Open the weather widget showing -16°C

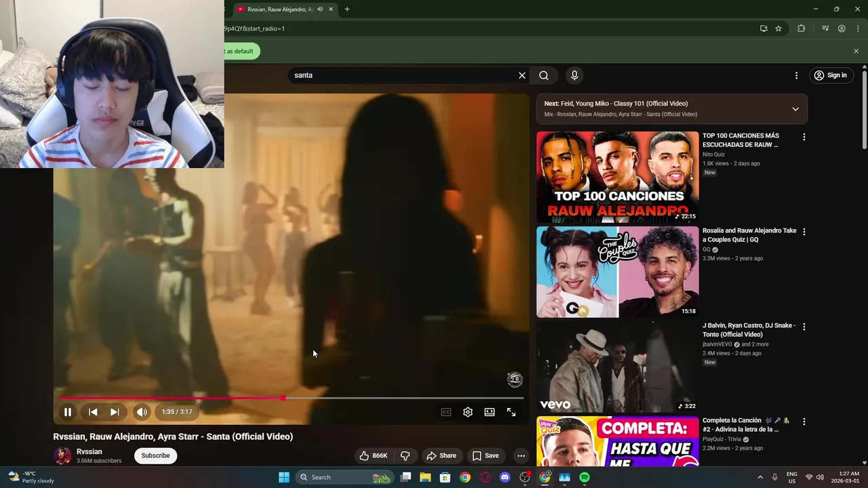point(31,477)
